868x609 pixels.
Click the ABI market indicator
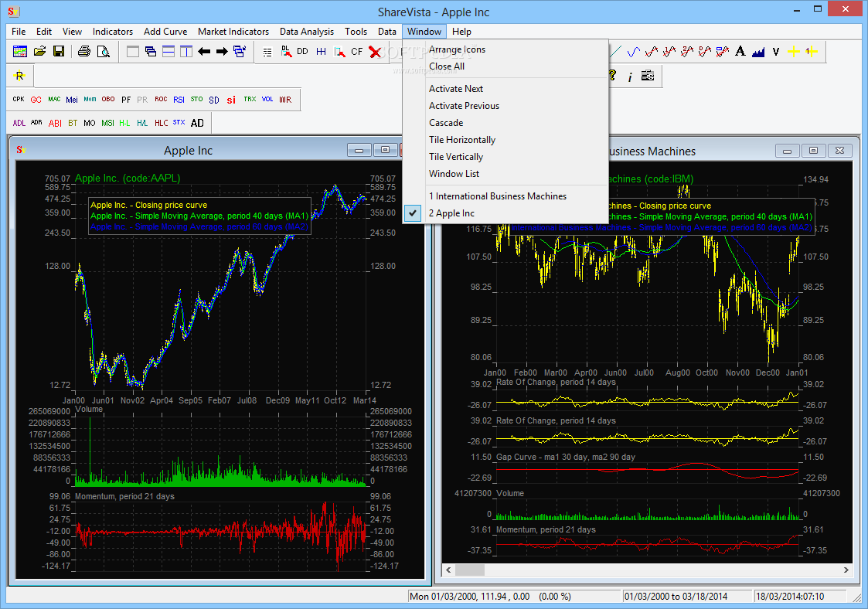[x=55, y=123]
